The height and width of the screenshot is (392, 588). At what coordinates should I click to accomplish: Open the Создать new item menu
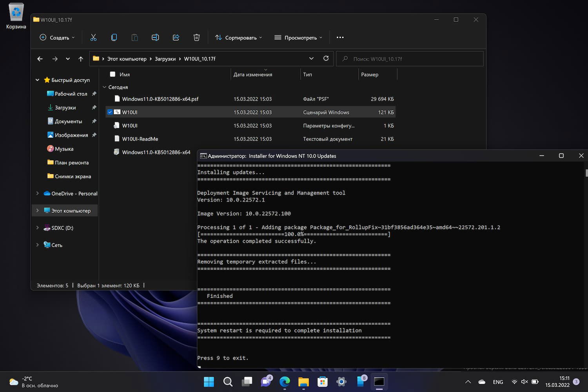point(57,38)
